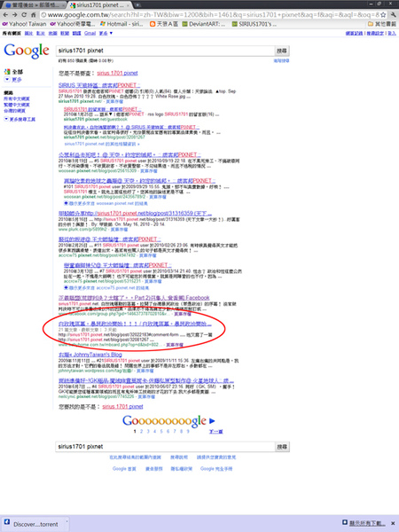Focus the bottom search box
The height and width of the screenshot is (532, 399).
pyautogui.click(x=165, y=447)
